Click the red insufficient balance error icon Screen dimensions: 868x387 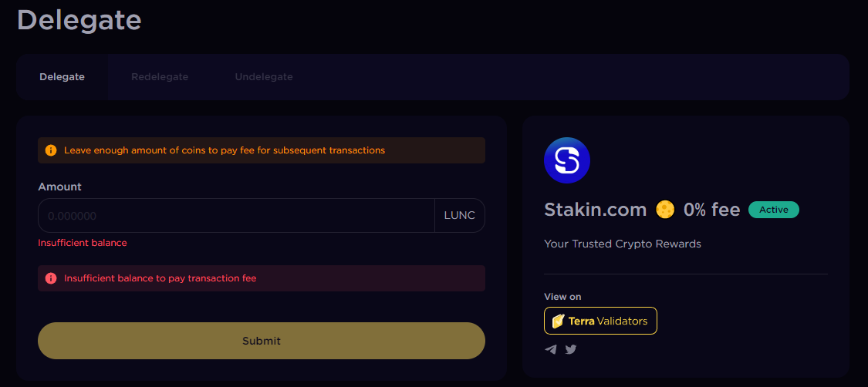[51, 278]
